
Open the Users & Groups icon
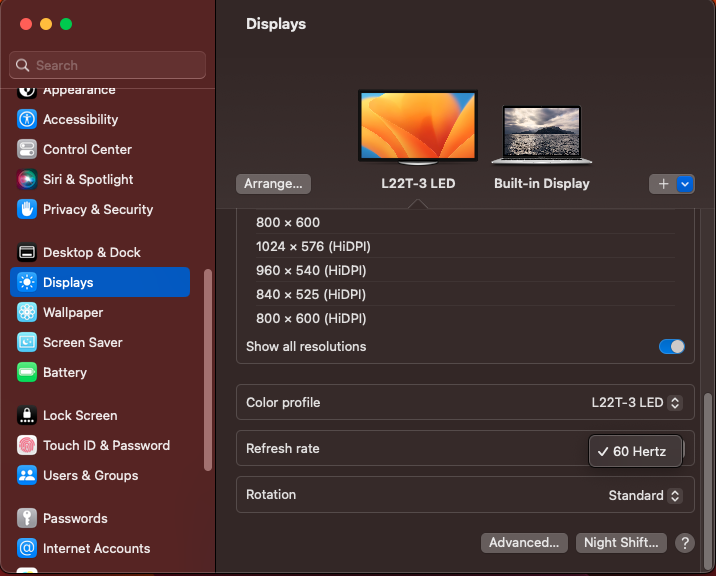coord(27,476)
